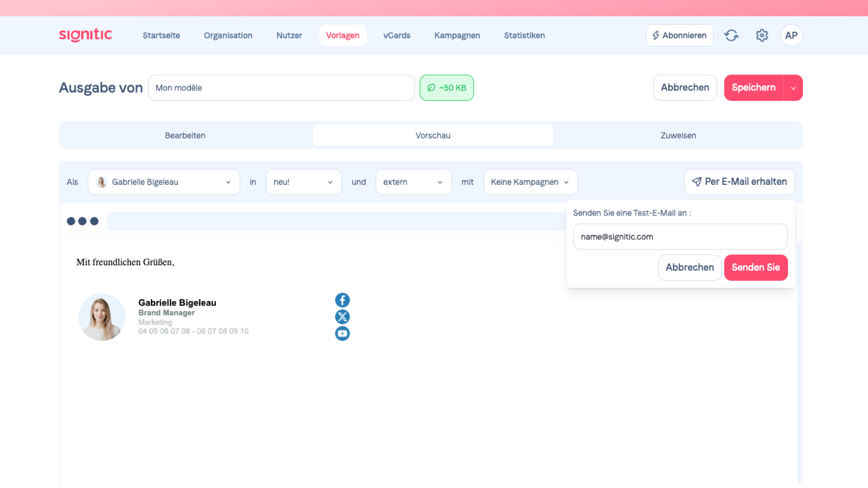Image resolution: width=868 pixels, height=488 pixels.
Task: Click the Abonnieren button
Action: [x=679, y=35]
